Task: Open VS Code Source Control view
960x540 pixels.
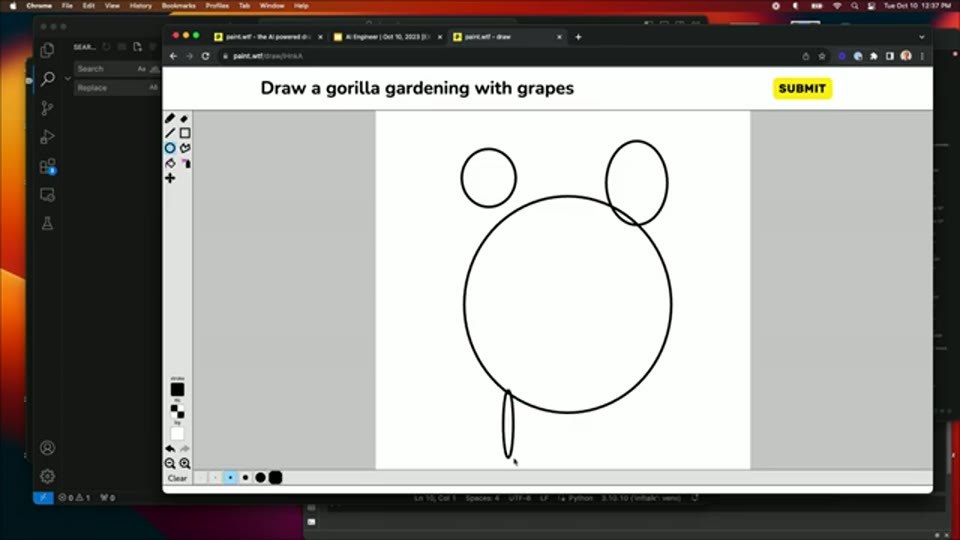Action: 47,108
